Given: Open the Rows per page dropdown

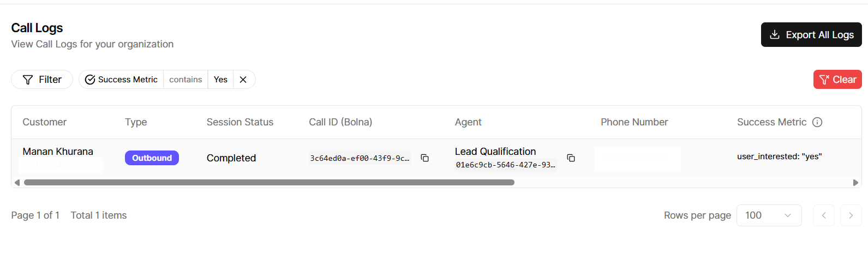Looking at the screenshot, I should point(769,215).
